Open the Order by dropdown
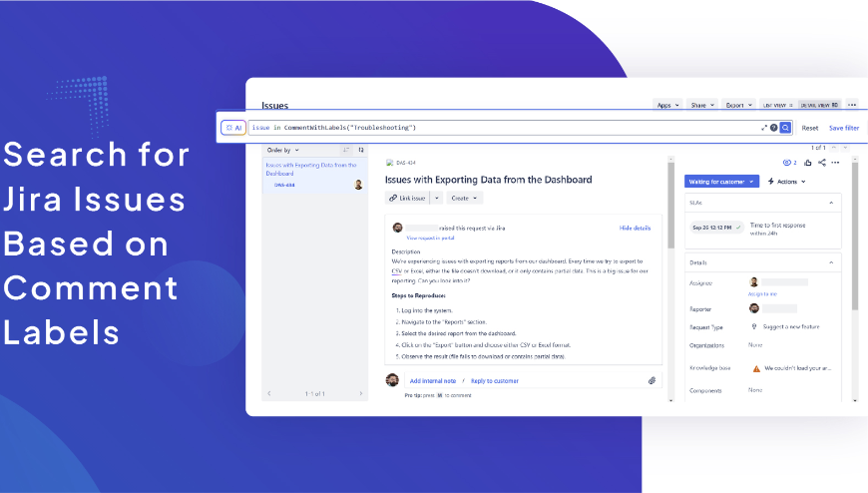 click(x=283, y=150)
